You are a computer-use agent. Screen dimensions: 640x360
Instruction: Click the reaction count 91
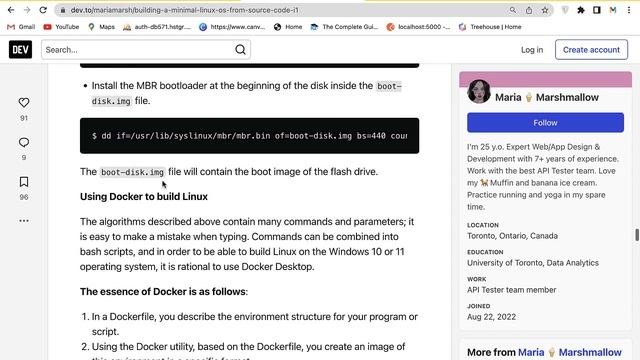point(24,118)
